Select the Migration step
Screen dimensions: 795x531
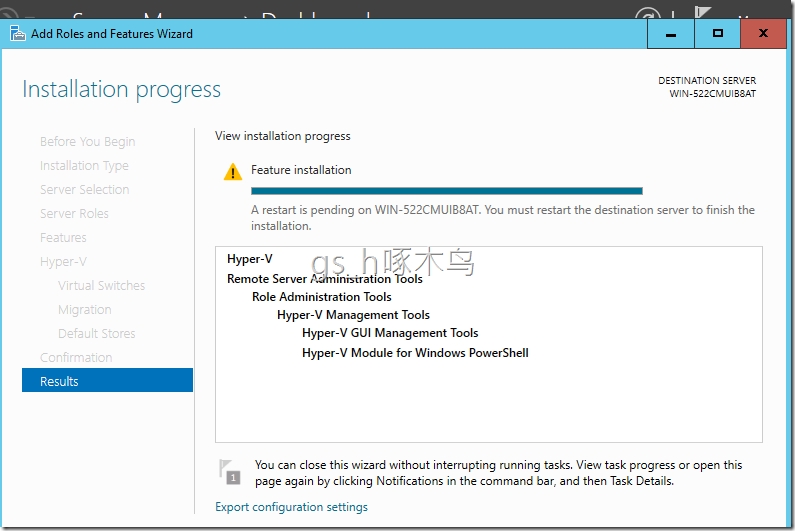(x=85, y=309)
